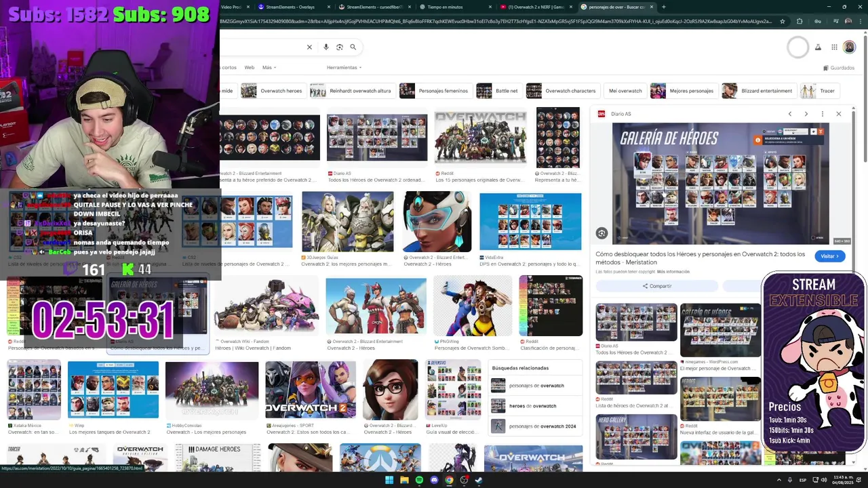Select the Overwatch characters chip

[x=562, y=91]
